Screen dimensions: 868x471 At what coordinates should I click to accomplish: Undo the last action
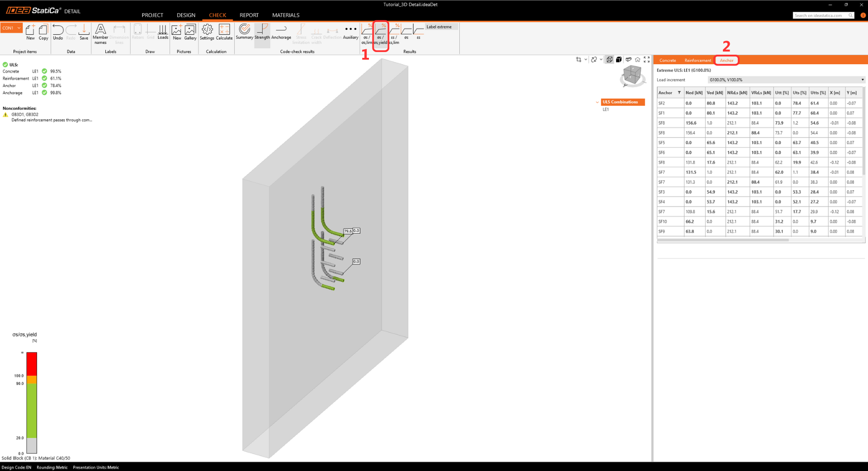tap(58, 32)
